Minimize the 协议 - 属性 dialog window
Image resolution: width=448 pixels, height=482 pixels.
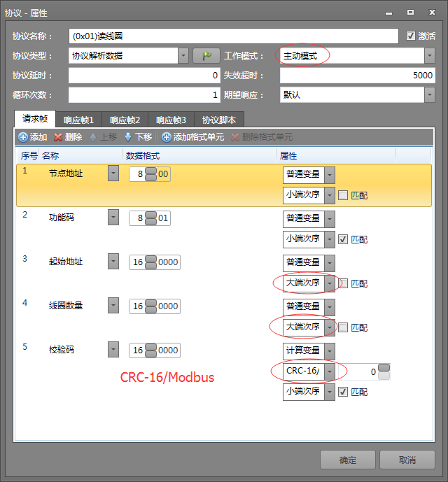389,13
